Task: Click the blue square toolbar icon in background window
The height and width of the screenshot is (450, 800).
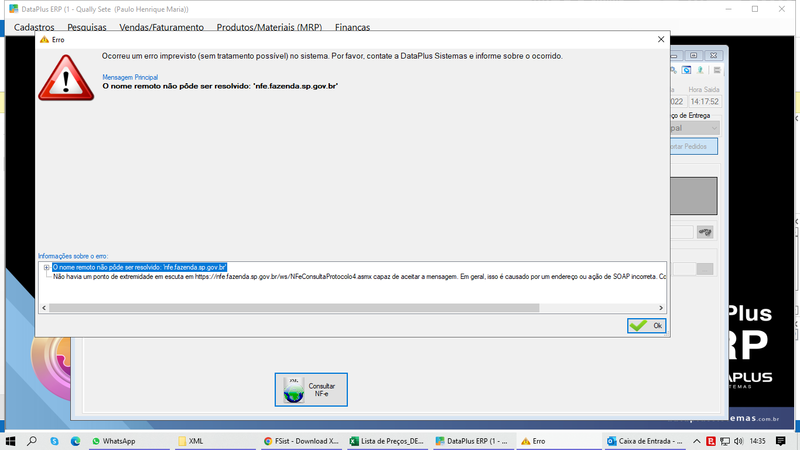Action: coord(687,70)
